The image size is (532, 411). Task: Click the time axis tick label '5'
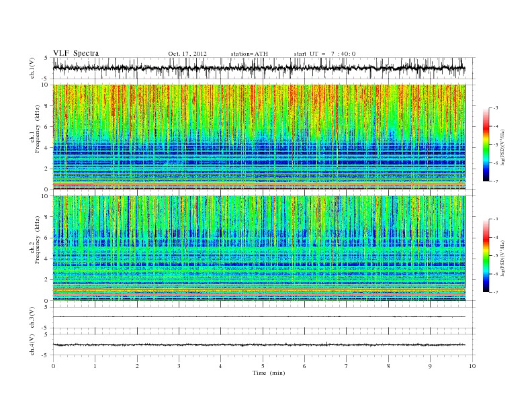point(263,366)
